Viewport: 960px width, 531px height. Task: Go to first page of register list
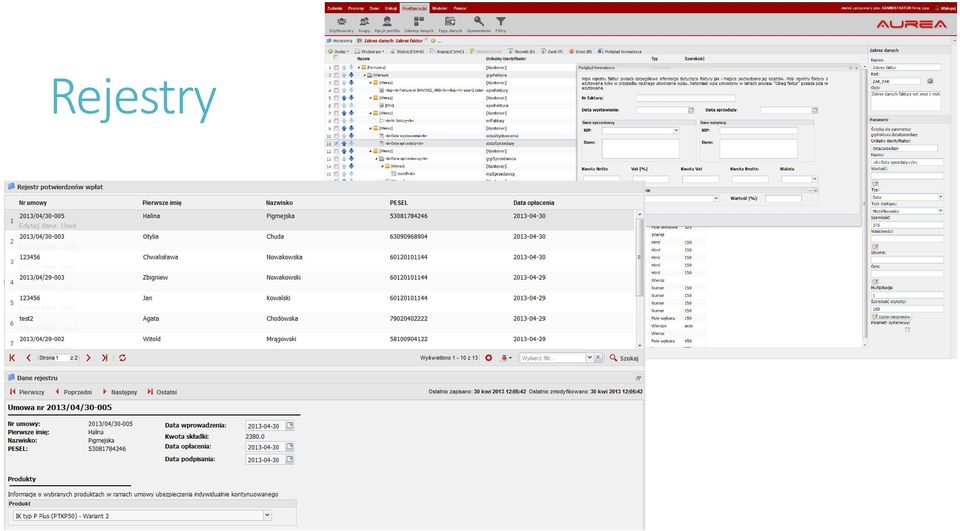[12, 358]
